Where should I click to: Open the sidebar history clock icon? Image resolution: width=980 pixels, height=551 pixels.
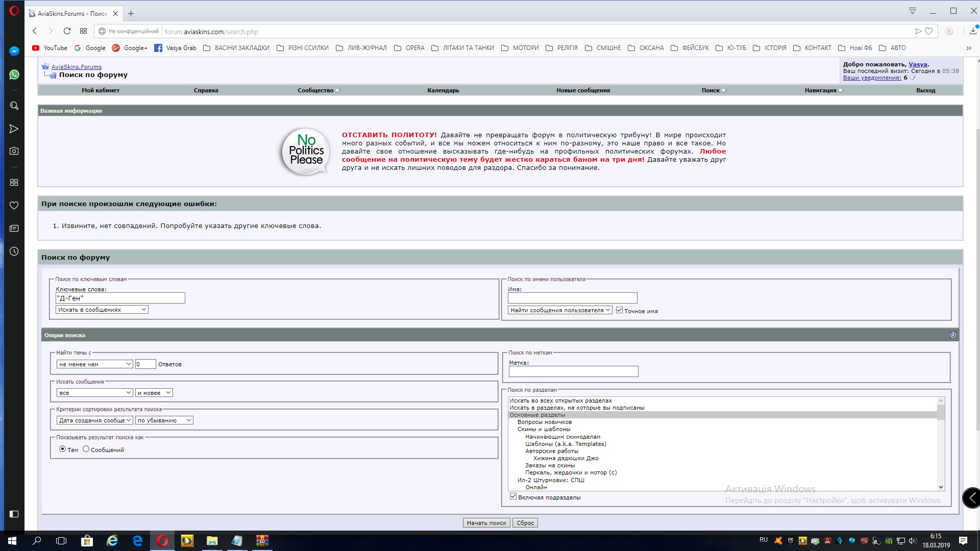tap(14, 252)
